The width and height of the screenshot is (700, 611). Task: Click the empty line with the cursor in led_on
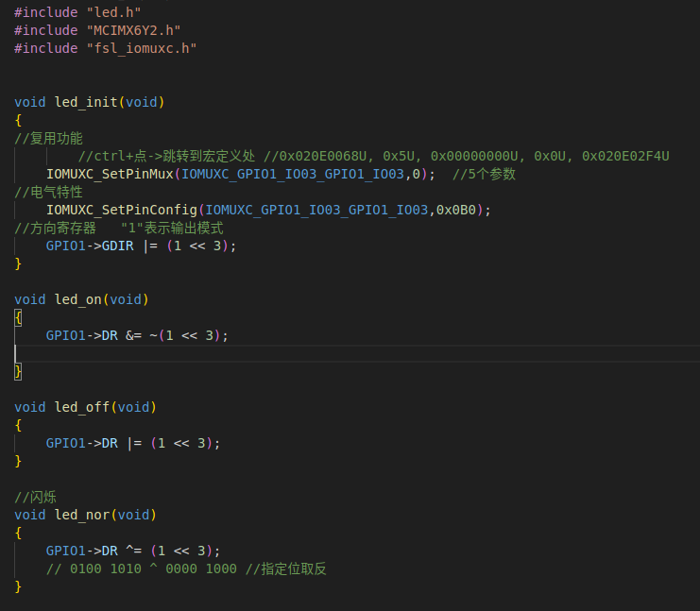pyautogui.click(x=357, y=353)
